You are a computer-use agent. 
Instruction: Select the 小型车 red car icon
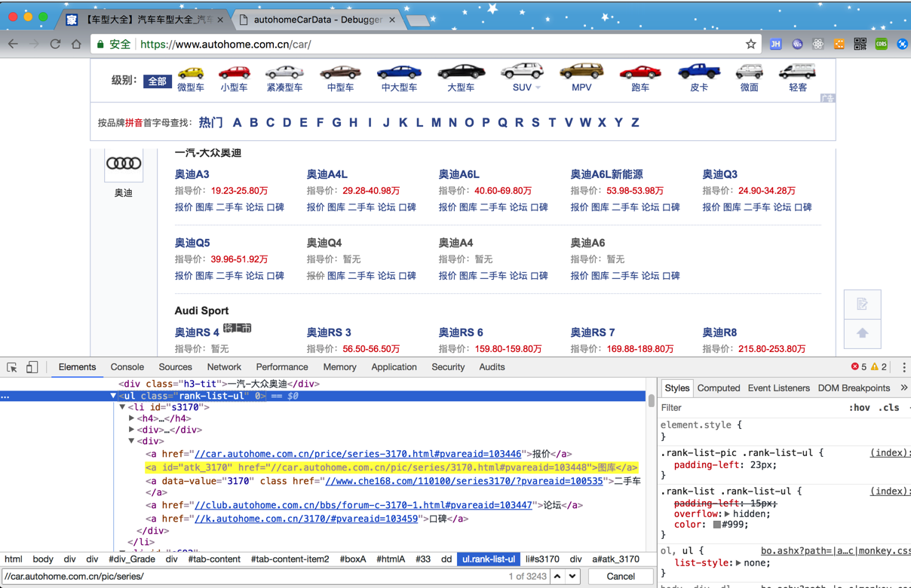[235, 73]
